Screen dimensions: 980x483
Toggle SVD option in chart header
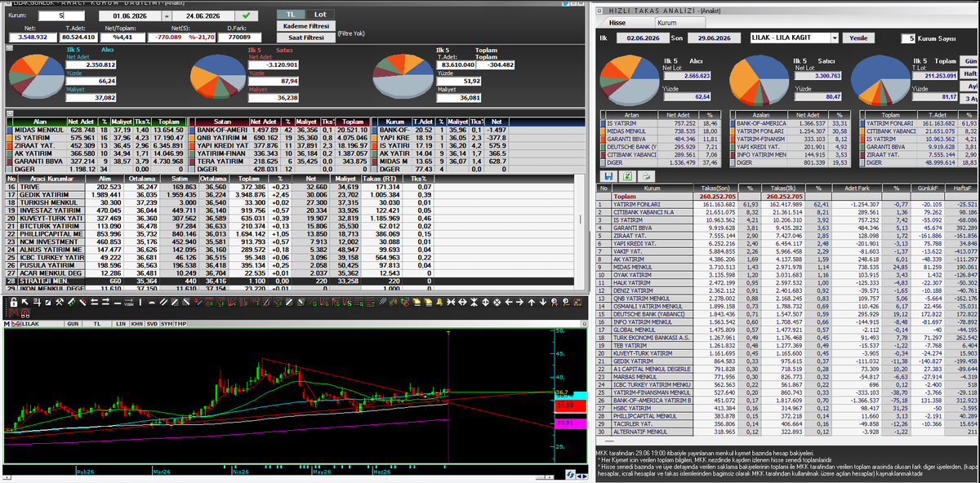[150, 323]
